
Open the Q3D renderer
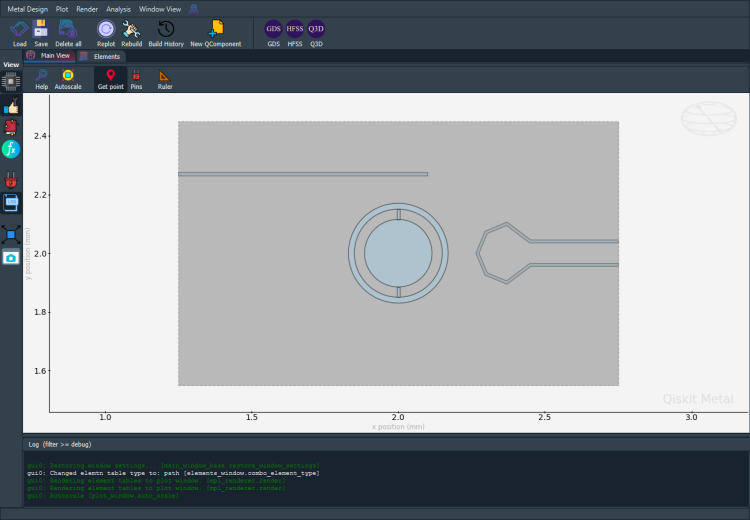tap(316, 33)
